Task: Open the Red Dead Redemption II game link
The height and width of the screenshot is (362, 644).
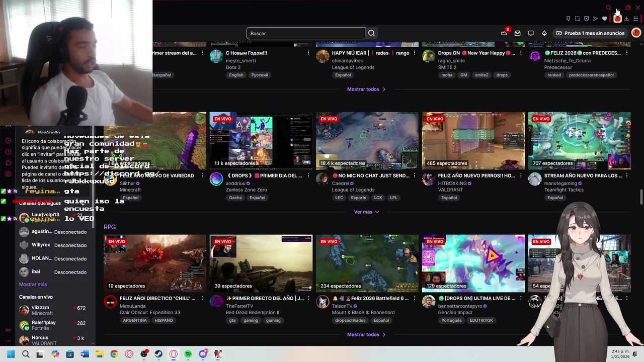Action: [253, 312]
